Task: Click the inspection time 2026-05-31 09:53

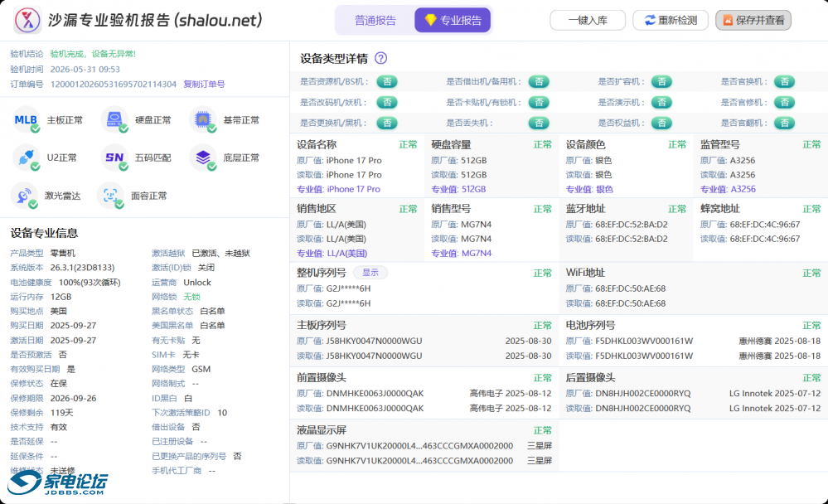Action: click(85, 69)
